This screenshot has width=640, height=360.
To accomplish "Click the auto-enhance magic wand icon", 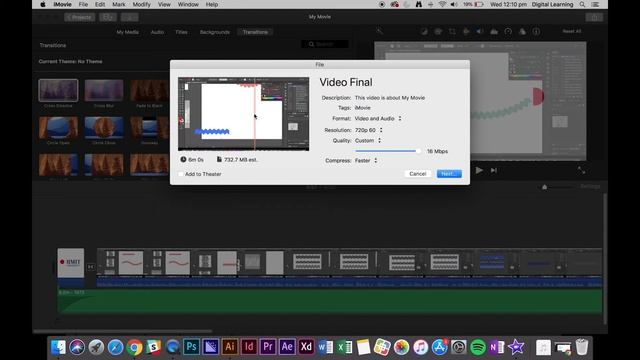I will click(x=380, y=31).
